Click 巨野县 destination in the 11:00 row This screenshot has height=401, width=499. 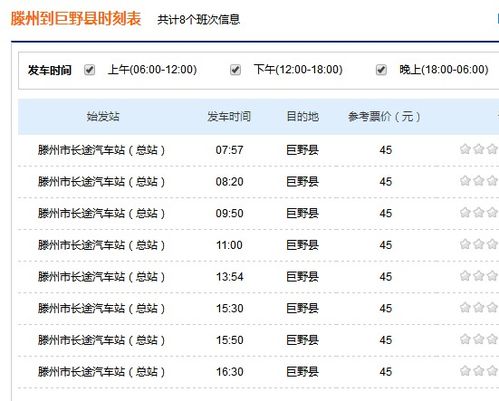pyautogui.click(x=303, y=245)
